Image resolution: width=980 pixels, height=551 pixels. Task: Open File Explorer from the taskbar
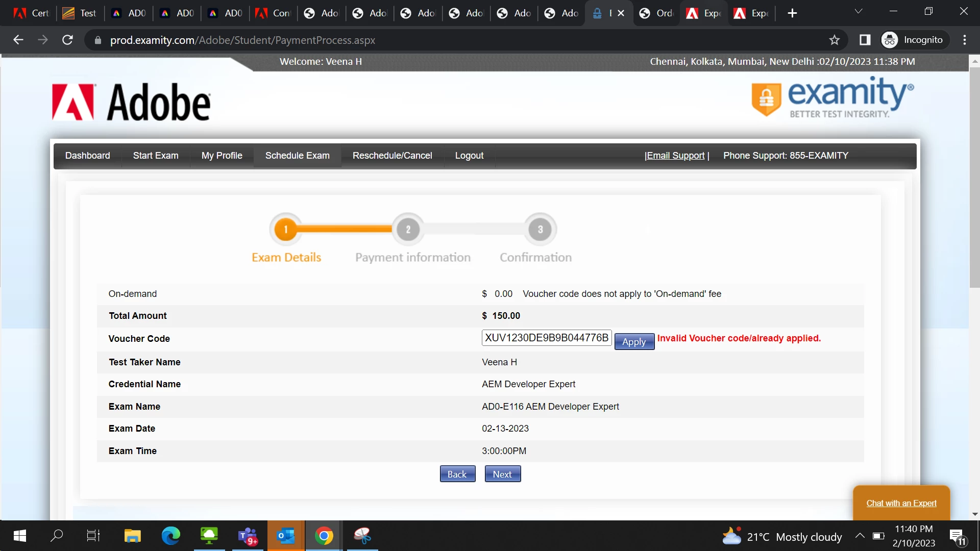pyautogui.click(x=132, y=536)
